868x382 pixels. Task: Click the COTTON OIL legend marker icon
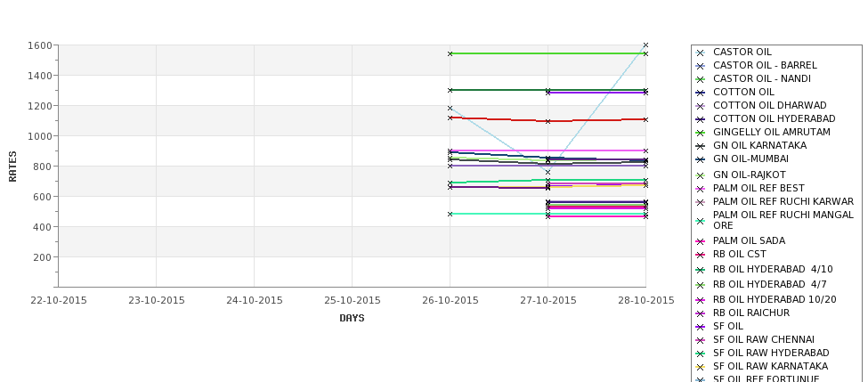point(701,93)
